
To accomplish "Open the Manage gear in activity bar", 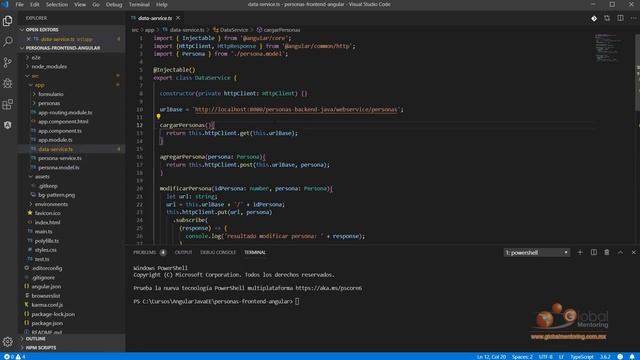I will (8, 342).
